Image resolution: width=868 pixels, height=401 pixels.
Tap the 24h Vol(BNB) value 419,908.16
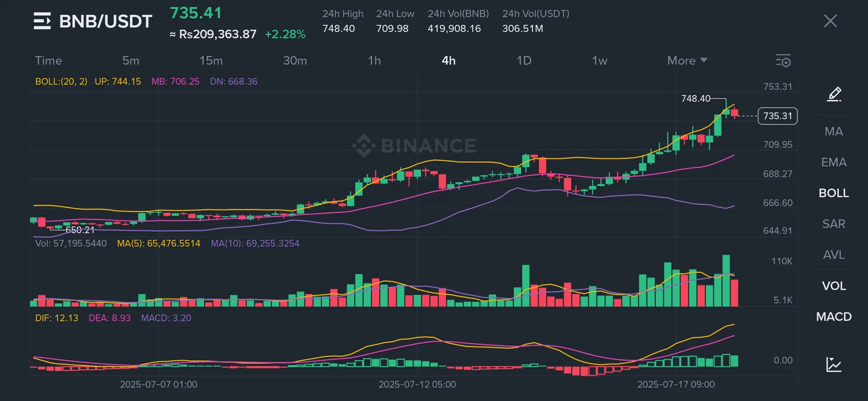pyautogui.click(x=454, y=29)
